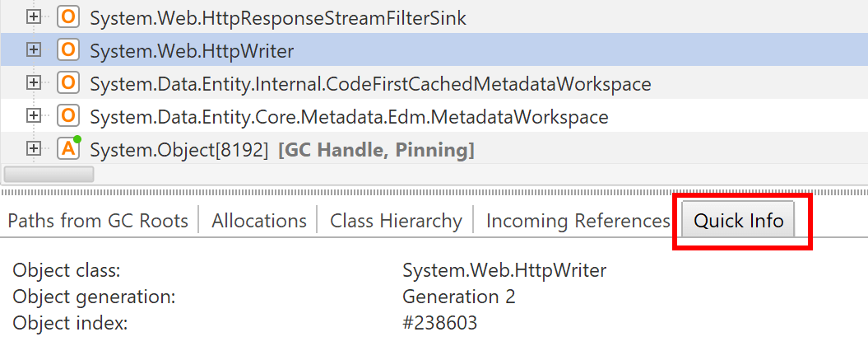Expand the Edm.MetadataWorkspace tree node
This screenshot has width=868, height=346.
(x=35, y=116)
